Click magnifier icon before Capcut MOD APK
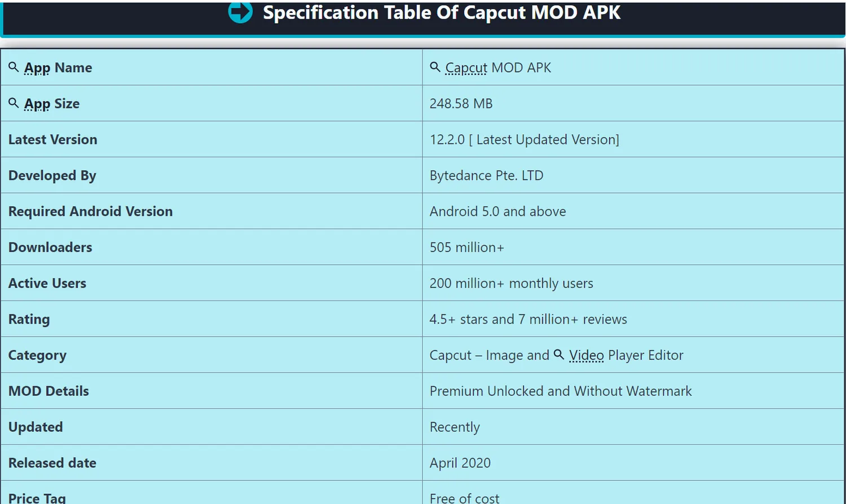Screen dimensions: 846x504 435,67
